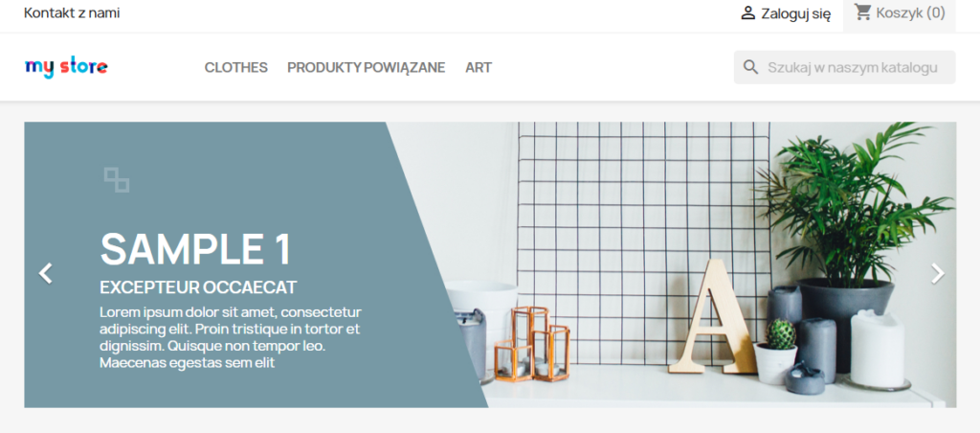Screen dimensions: 980x433
Task: Click the magnifying glass search icon
Action: tap(750, 67)
